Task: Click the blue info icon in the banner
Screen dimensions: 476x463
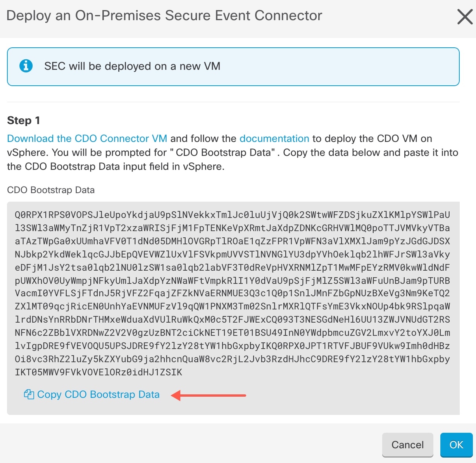Action: coord(25,66)
